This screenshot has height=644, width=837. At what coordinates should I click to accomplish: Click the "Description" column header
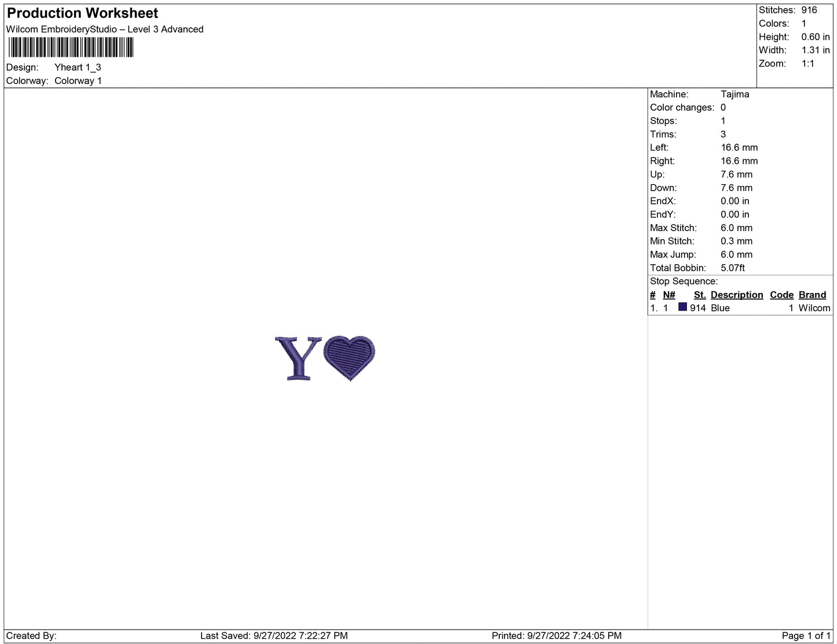[737, 295]
